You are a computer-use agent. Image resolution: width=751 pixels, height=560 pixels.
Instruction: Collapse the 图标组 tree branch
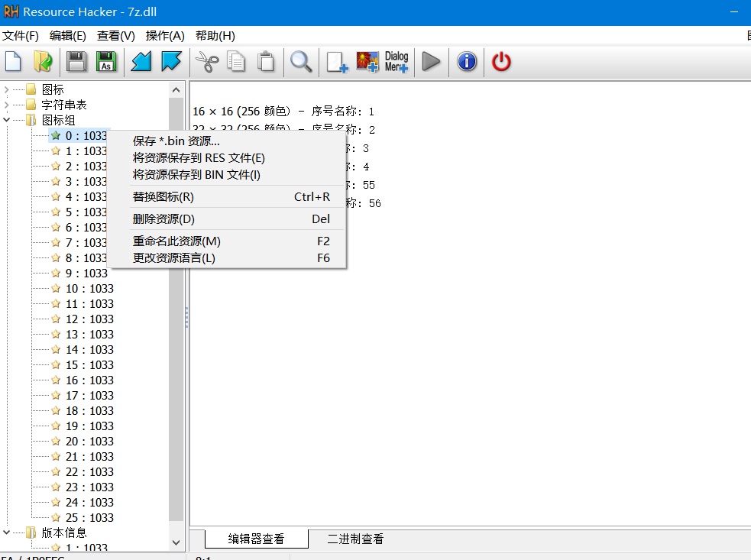click(6, 120)
